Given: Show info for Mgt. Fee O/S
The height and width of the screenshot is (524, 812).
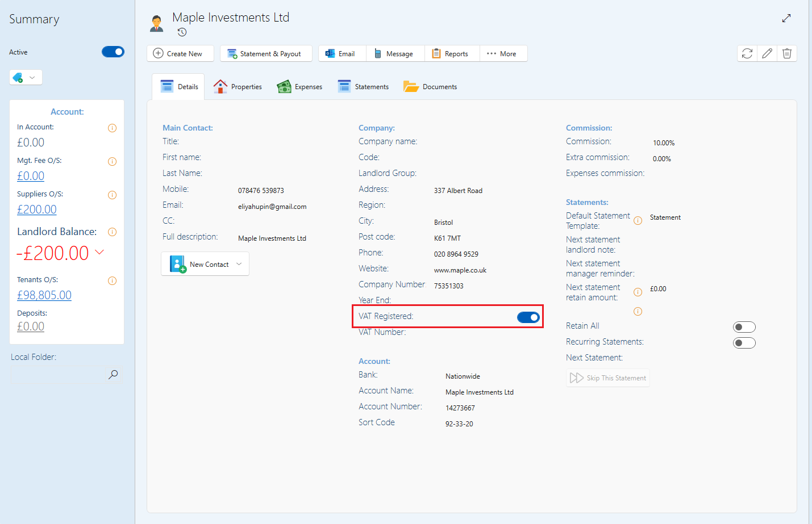Looking at the screenshot, I should click(x=113, y=161).
